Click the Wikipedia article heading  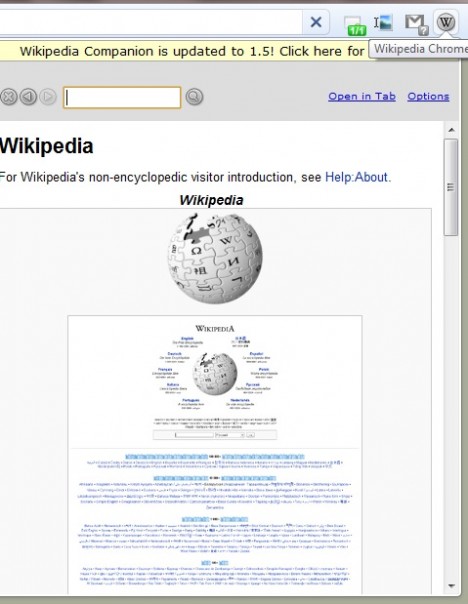tap(46, 146)
